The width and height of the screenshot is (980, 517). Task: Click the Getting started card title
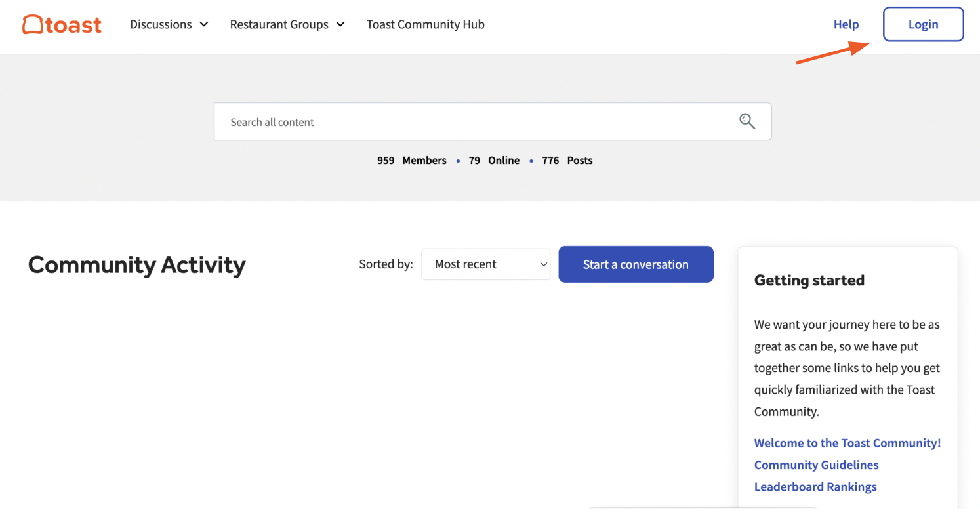click(x=809, y=281)
